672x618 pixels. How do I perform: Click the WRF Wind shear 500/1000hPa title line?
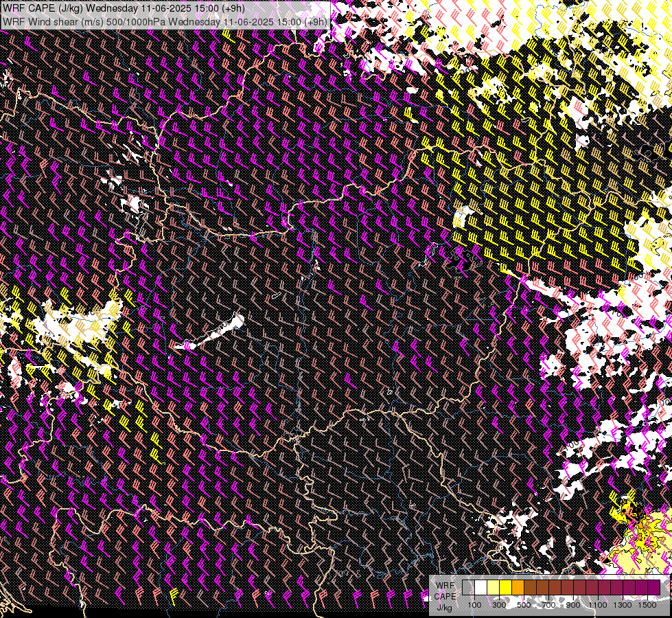tap(165, 21)
